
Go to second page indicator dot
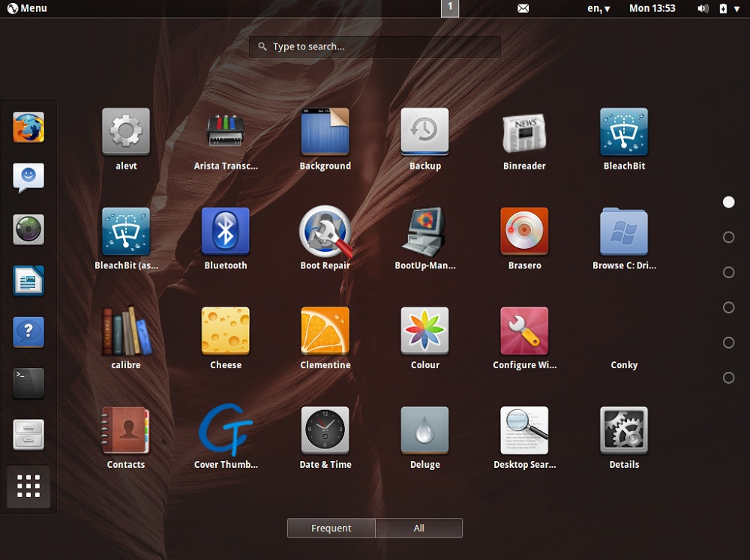pyautogui.click(x=728, y=237)
